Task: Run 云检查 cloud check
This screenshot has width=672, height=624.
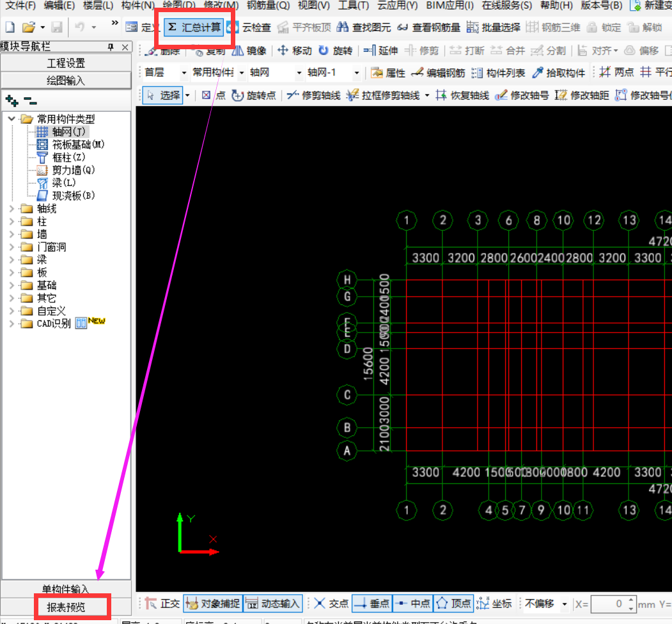Action: pos(249,27)
